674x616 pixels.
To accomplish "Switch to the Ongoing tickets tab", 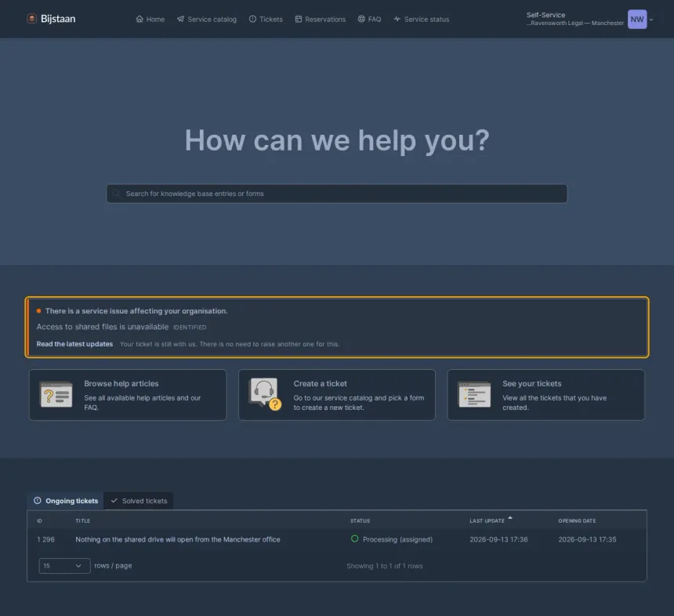I will click(x=65, y=501).
